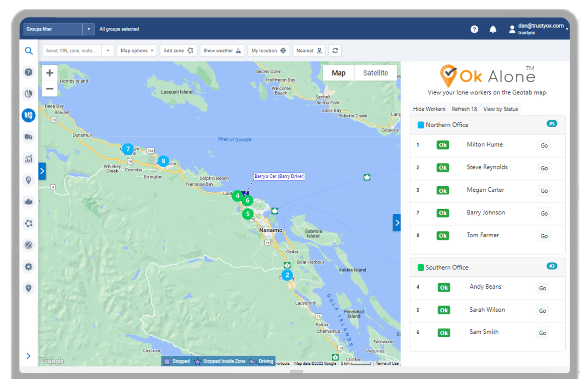Click blue map marker number 2
The width and height of the screenshot is (588, 387).
coord(287,275)
